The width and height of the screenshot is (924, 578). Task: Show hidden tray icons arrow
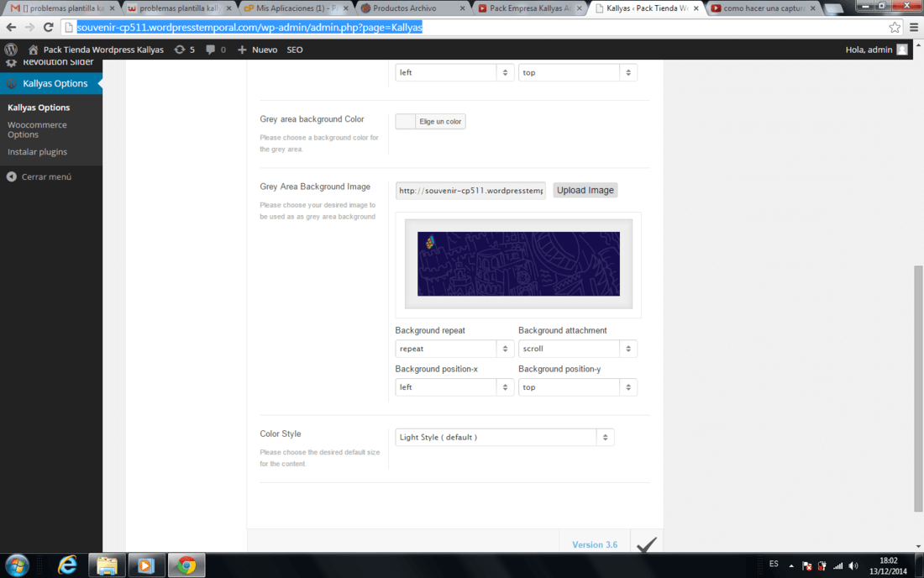pos(790,566)
